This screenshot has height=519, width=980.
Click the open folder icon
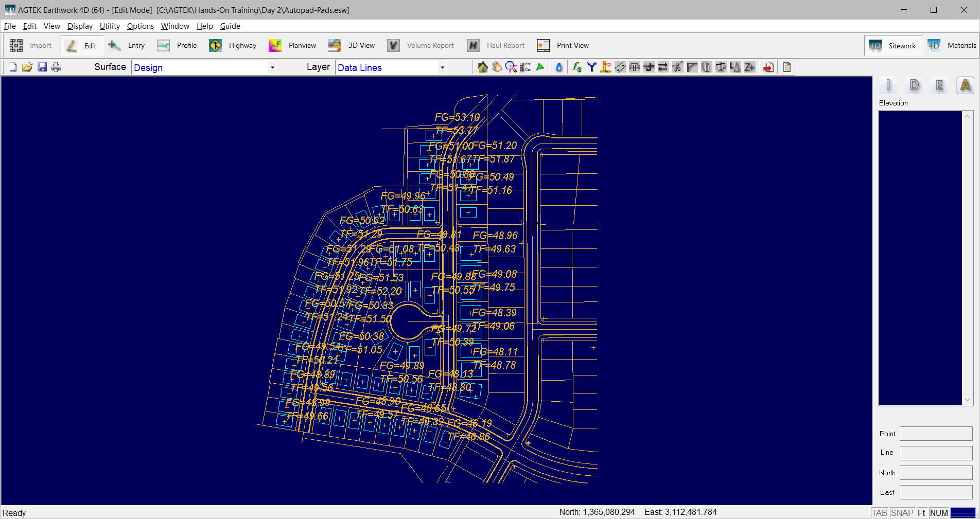coord(27,67)
